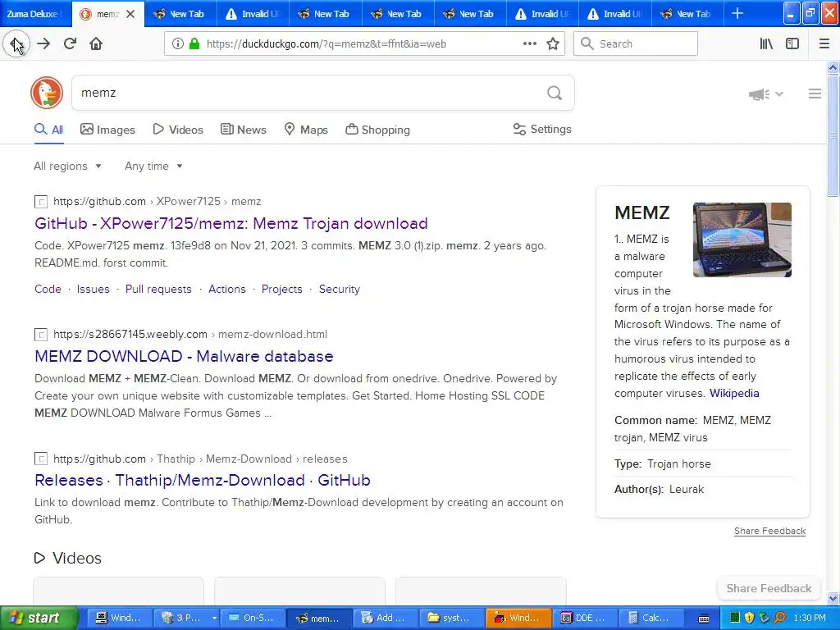Toggle the Firefox sidebar view
Screen dimensions: 840x630
792,44
